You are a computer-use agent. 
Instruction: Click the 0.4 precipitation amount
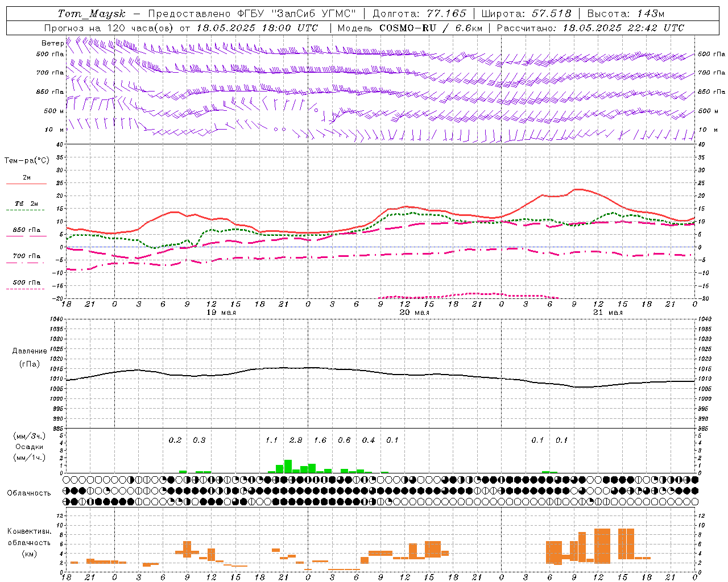(x=369, y=440)
